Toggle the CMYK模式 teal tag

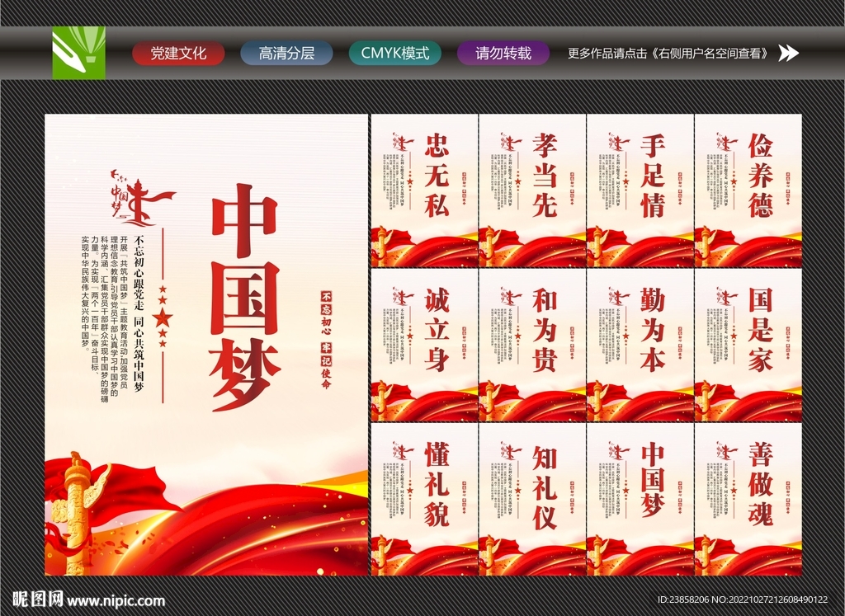[395, 54]
